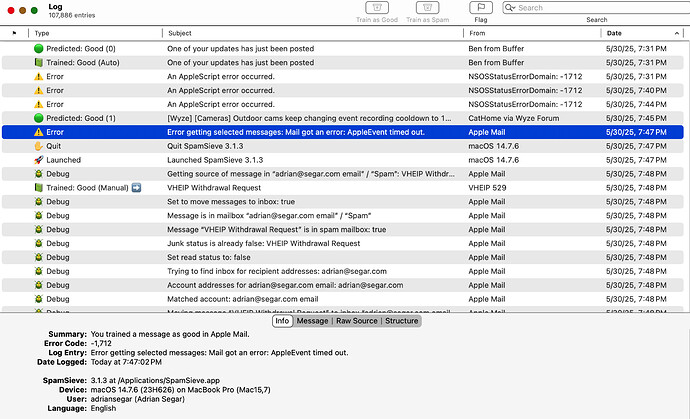Screen dimensions: 690x419
Task: Switch to the Message tab
Action: tap(312, 321)
